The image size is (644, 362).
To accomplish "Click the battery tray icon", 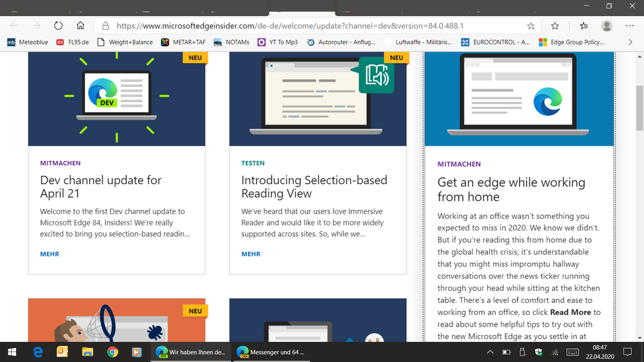I will coord(507,352).
